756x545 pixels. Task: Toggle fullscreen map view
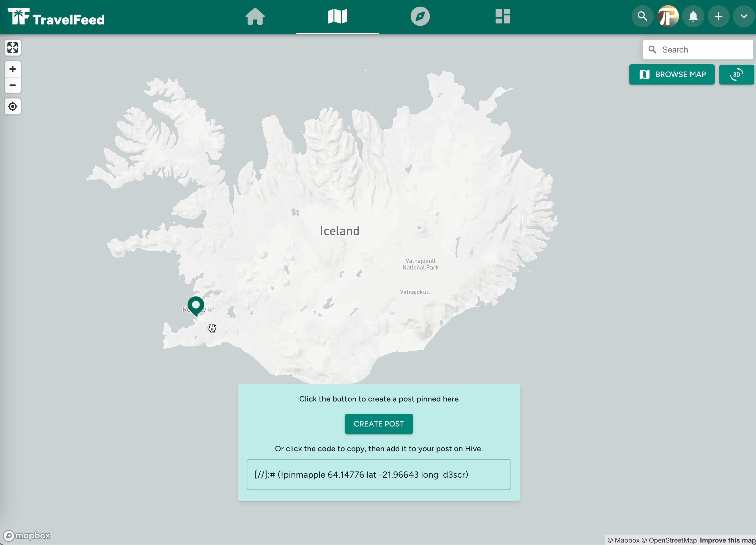click(x=13, y=48)
